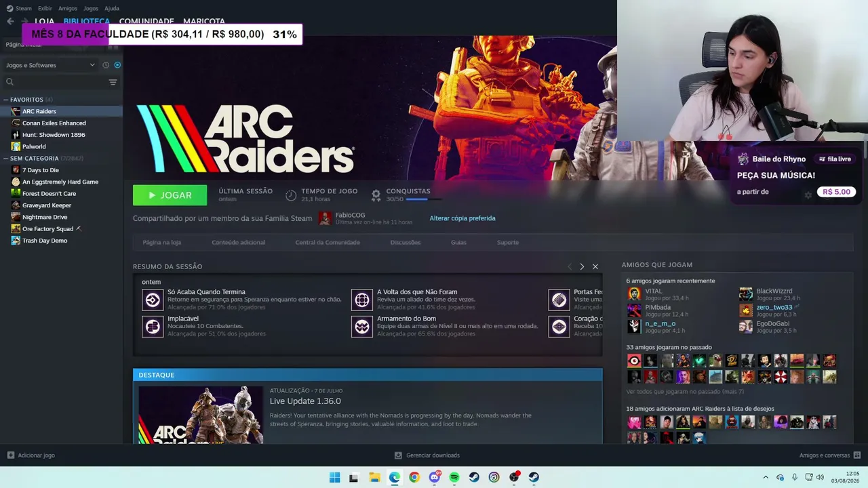
Task: Select ARC Raiders in the library list
Action: (61, 111)
